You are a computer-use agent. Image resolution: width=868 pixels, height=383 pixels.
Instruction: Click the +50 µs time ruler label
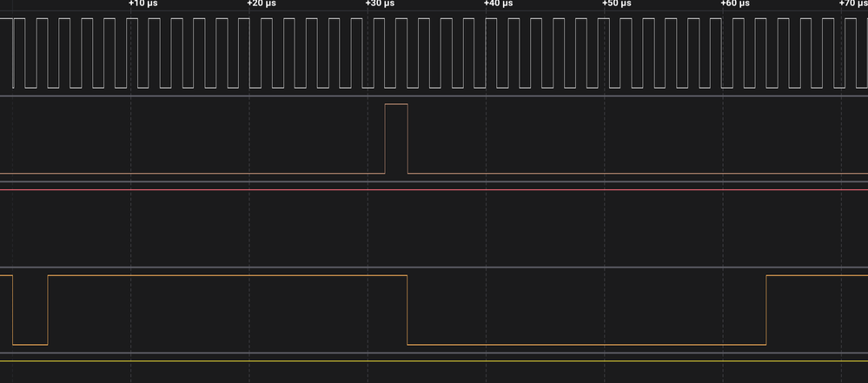point(617,3)
